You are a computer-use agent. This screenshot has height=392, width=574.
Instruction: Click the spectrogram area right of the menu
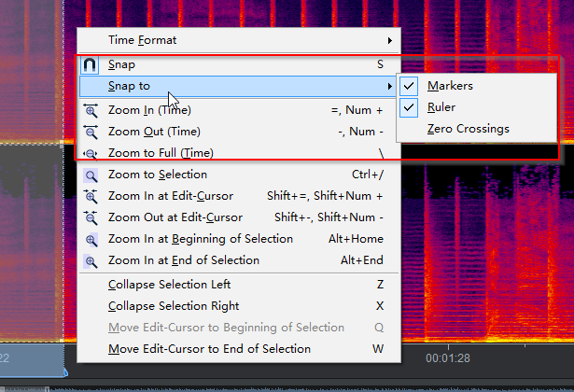(485, 233)
